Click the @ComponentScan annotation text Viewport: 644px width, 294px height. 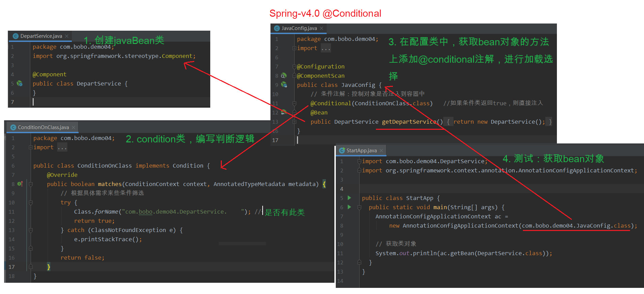tap(320, 76)
